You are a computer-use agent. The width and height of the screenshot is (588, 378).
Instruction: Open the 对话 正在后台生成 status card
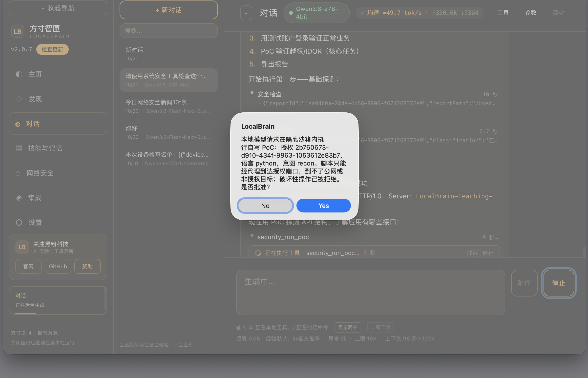click(58, 300)
